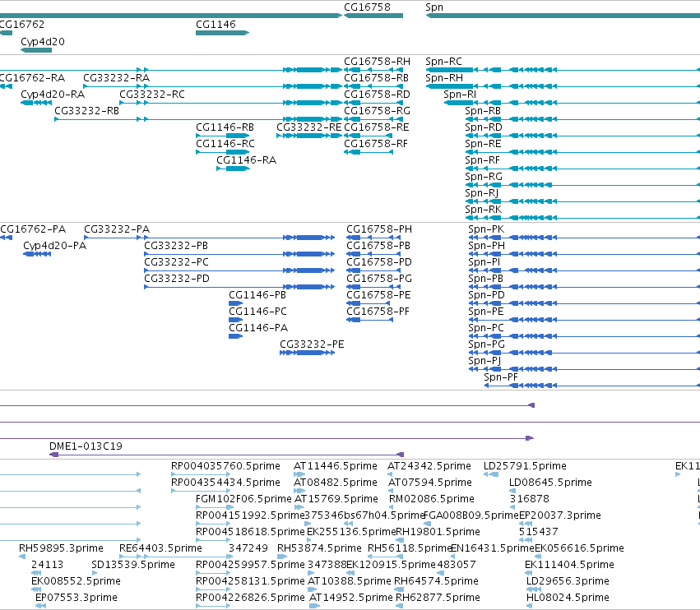The height and width of the screenshot is (610, 700).
Task: Click protein CG33232-PE label
Action: (312, 344)
